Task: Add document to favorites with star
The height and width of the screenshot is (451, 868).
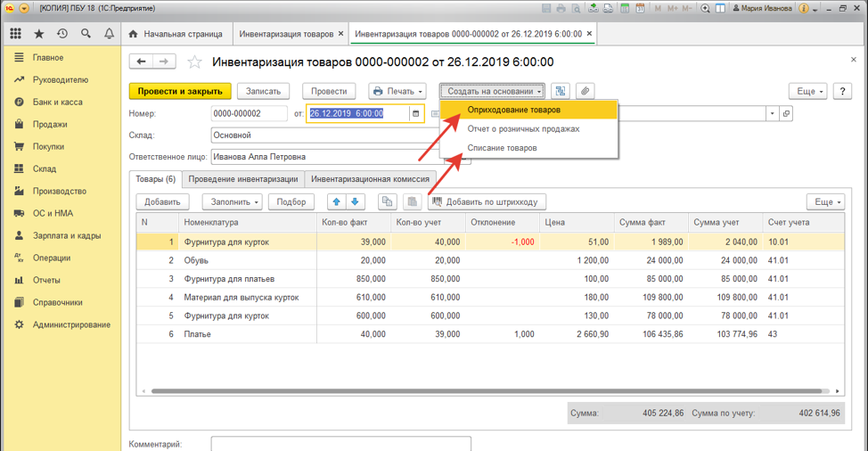Action: pyautogui.click(x=194, y=62)
